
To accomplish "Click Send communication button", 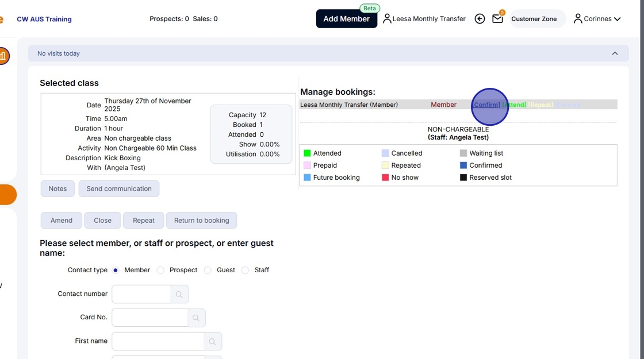I will tap(119, 189).
